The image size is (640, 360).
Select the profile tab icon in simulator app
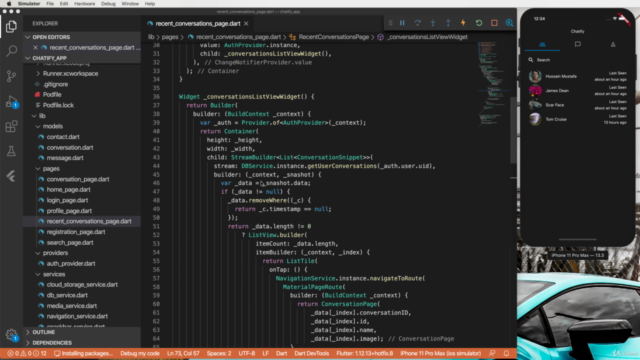click(x=613, y=44)
